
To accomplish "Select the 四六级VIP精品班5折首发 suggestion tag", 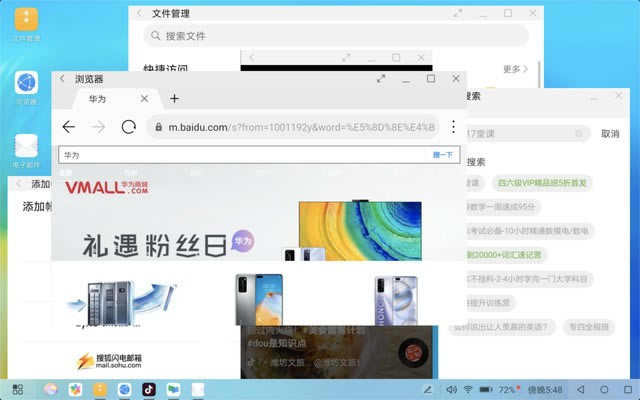I will pos(543,182).
